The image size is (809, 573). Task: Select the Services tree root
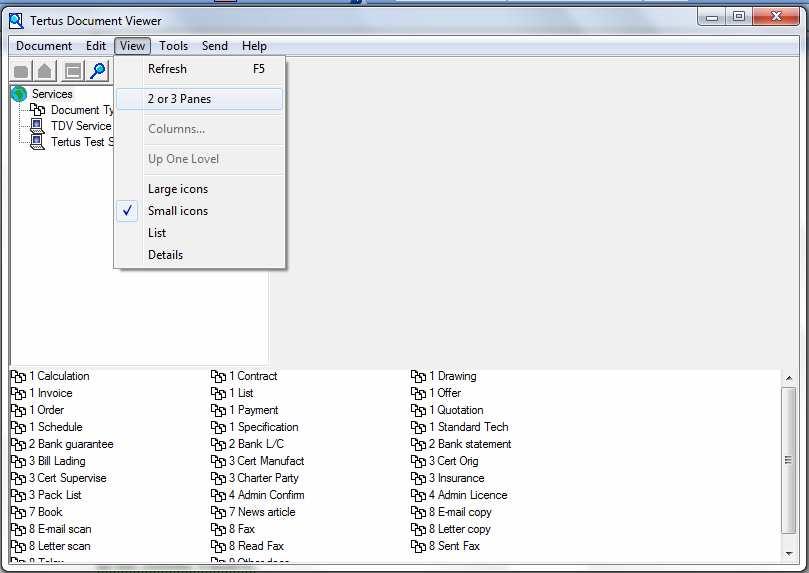(x=52, y=94)
